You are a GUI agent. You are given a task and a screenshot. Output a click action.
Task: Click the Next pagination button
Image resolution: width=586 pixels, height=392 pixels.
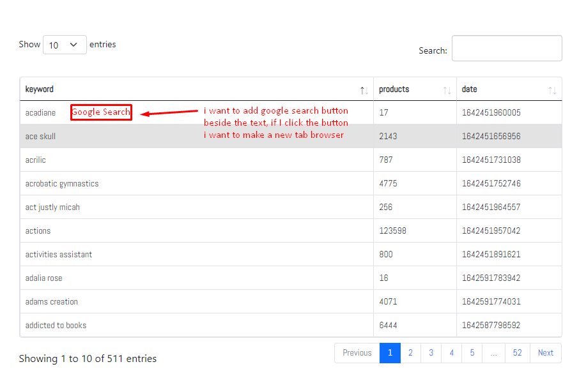click(x=546, y=353)
